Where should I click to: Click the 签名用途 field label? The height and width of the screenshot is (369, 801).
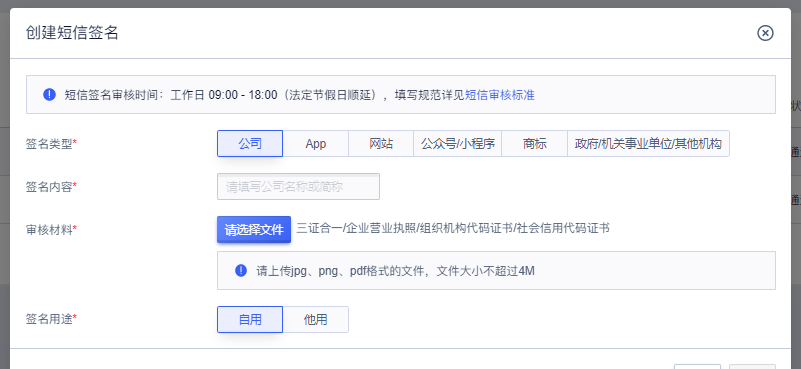[51, 319]
